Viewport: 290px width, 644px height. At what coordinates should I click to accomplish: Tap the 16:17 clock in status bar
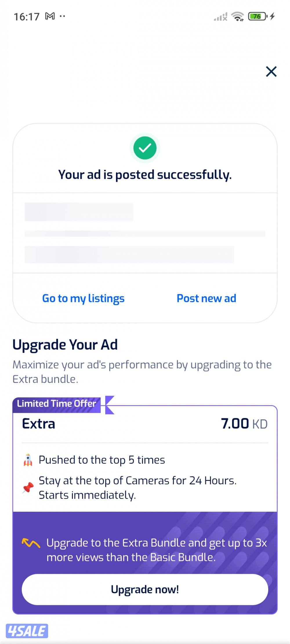(x=26, y=17)
